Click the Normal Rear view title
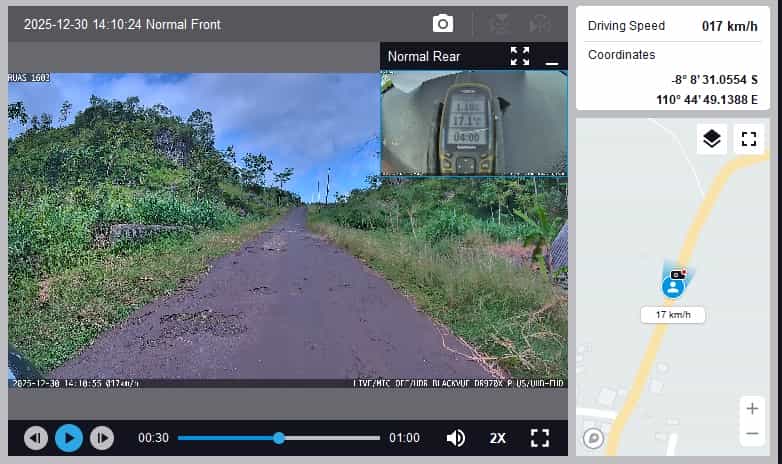This screenshot has height=464, width=782. click(x=424, y=57)
